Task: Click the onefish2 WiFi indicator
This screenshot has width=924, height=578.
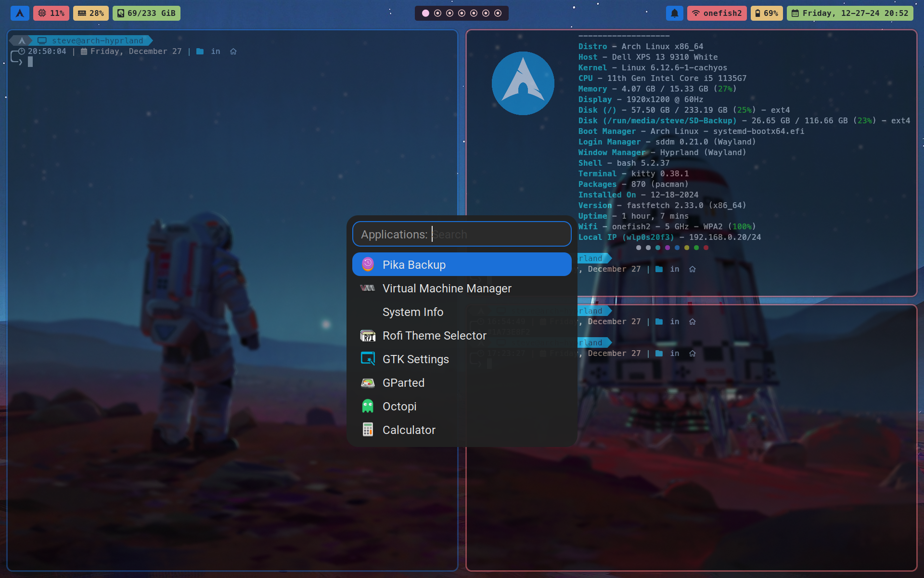Action: point(717,13)
